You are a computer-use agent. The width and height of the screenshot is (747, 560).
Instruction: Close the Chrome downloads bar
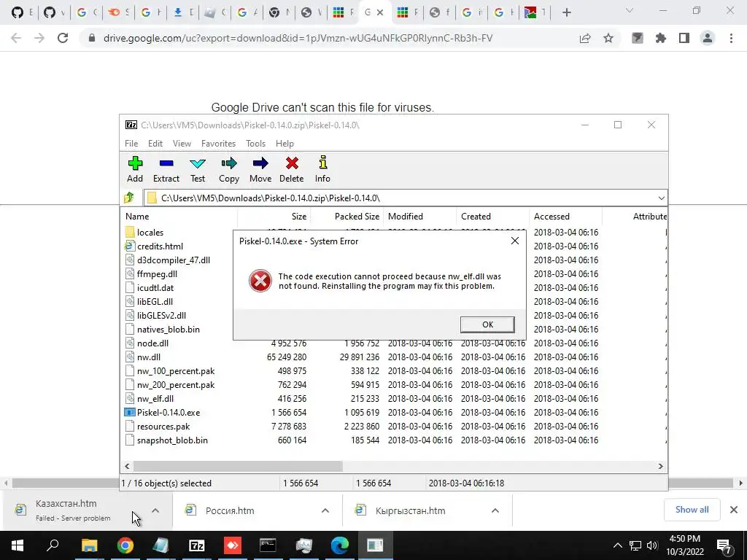pos(734,510)
